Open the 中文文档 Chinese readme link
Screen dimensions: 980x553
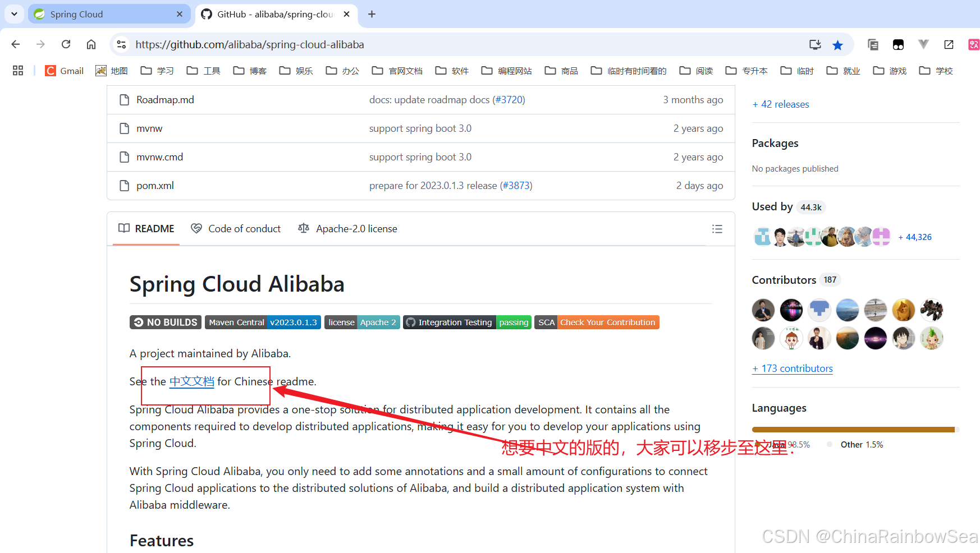tap(192, 381)
